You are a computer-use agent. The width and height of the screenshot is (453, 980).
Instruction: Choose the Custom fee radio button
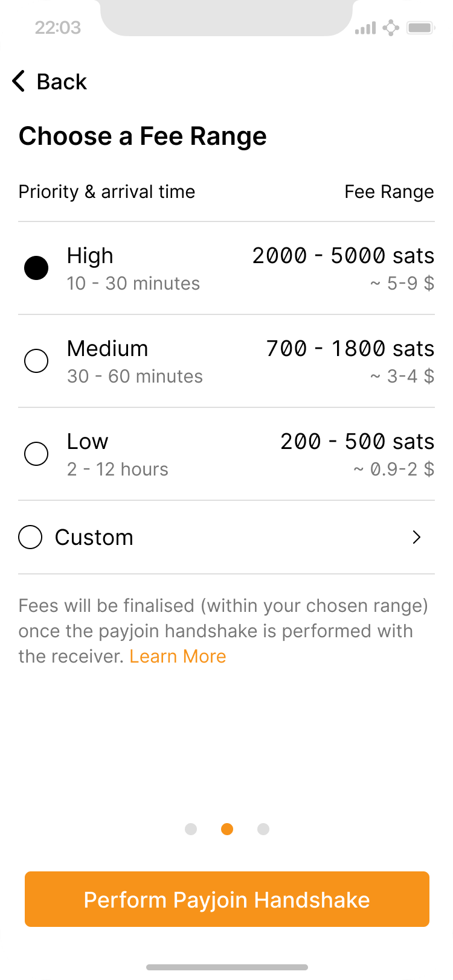30,537
